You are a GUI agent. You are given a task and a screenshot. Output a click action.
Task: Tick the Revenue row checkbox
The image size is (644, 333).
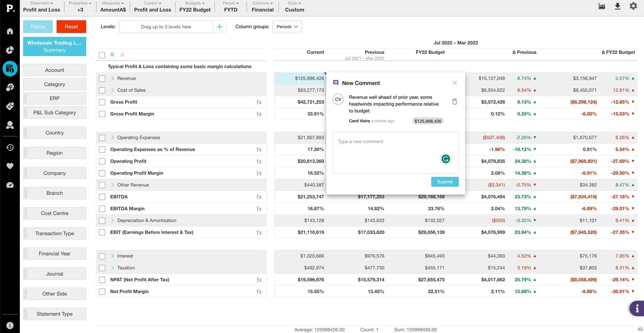click(102, 79)
